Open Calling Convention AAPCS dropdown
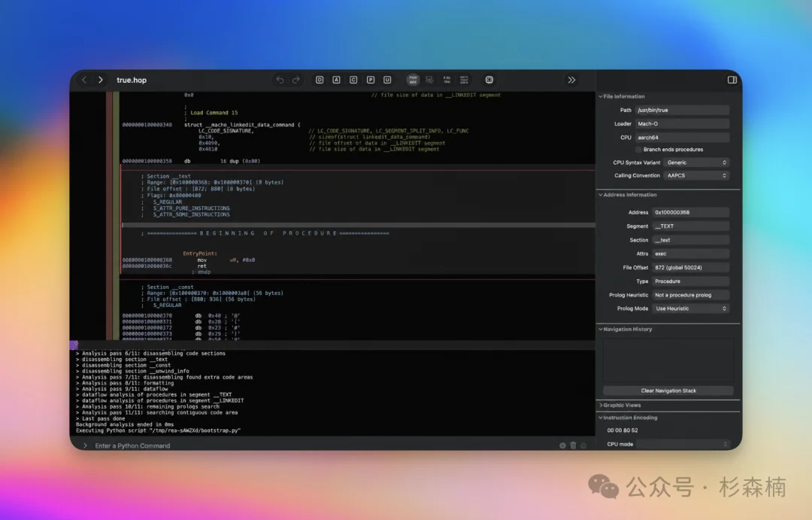The image size is (812, 520). [696, 175]
